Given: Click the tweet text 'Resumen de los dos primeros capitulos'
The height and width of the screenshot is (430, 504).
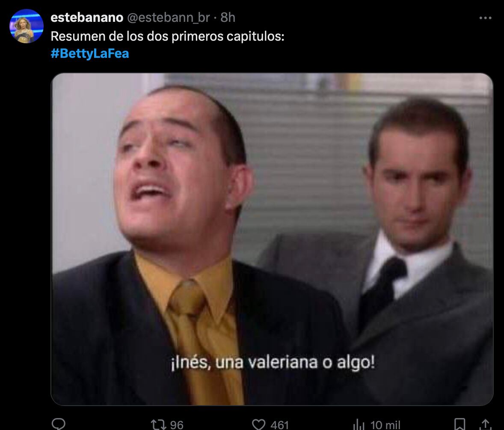Looking at the screenshot, I should [x=167, y=36].
